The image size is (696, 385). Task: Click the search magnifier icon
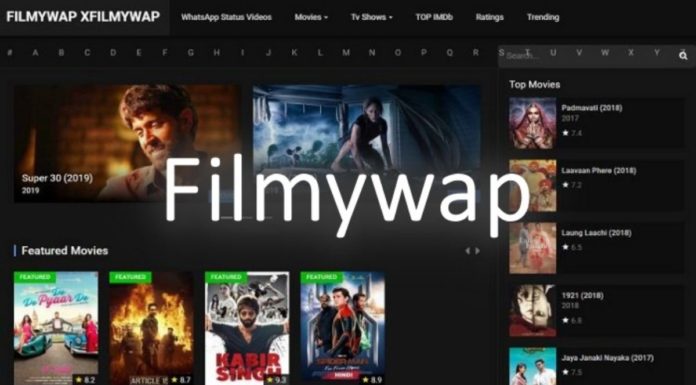click(x=683, y=56)
